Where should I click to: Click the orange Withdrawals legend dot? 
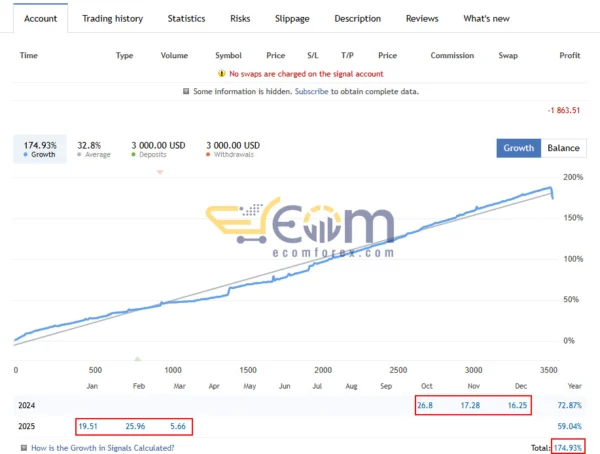point(209,156)
